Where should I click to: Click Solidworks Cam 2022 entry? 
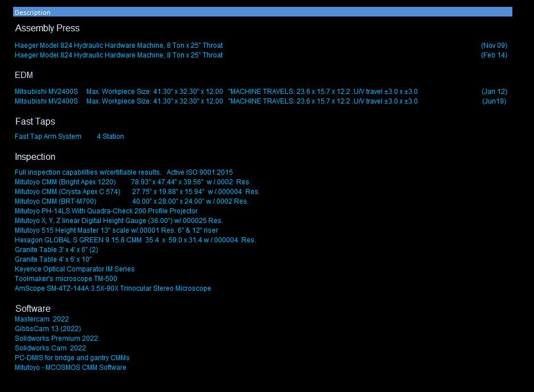[51, 348]
